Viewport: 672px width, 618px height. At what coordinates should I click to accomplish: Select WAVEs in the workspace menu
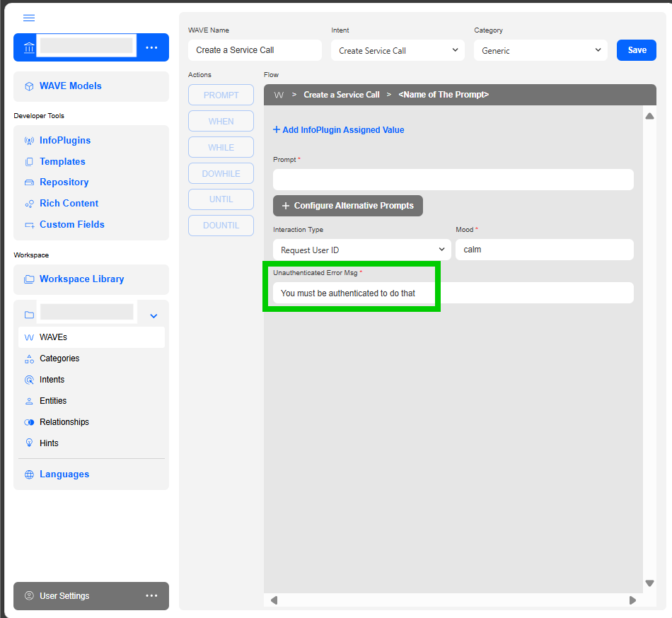click(x=54, y=337)
